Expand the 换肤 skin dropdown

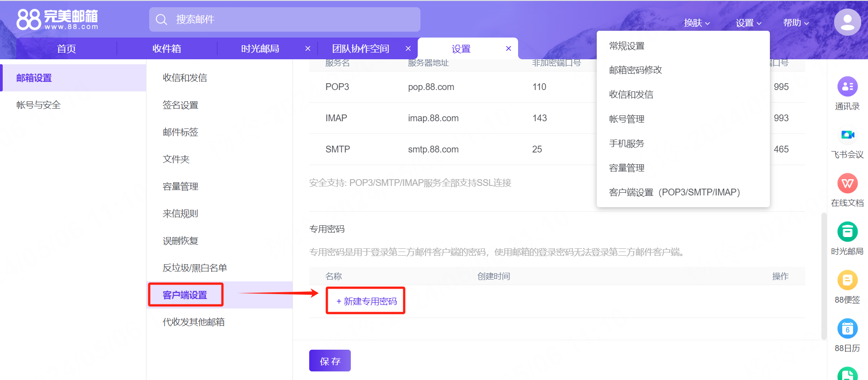[697, 23]
